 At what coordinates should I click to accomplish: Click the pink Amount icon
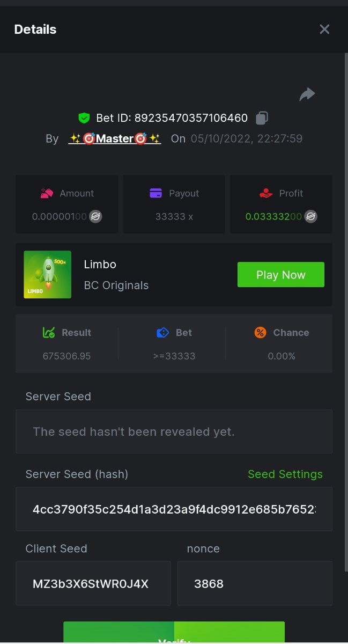point(47,193)
